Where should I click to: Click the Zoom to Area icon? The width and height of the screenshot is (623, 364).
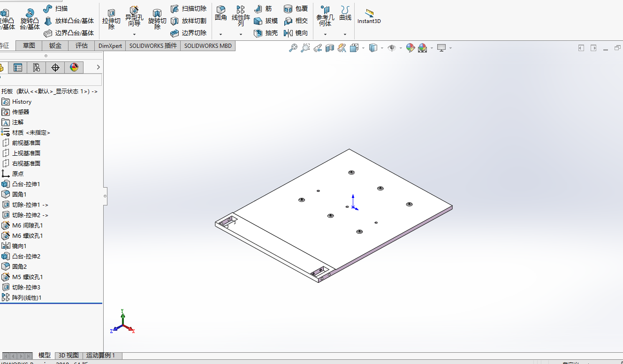point(305,48)
